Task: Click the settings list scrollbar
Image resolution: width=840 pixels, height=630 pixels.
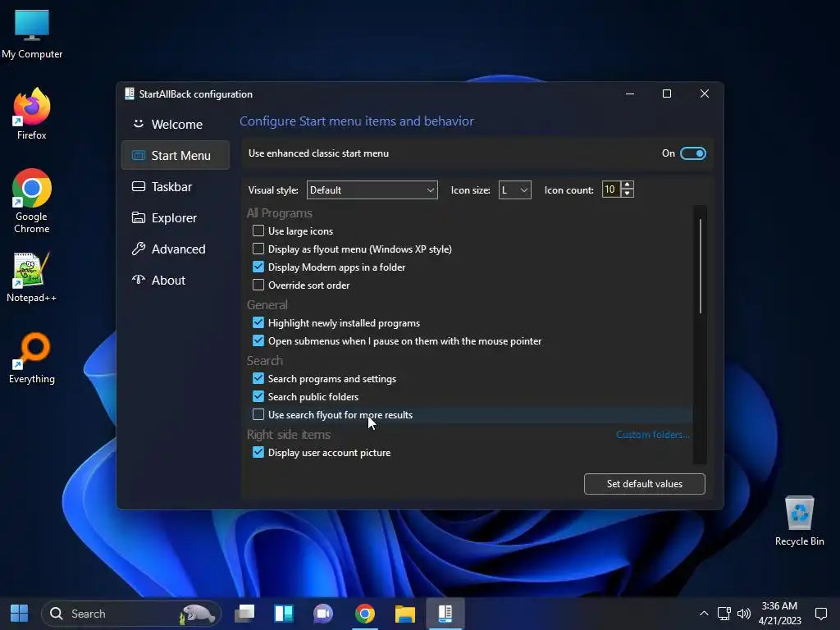Action: [x=701, y=266]
